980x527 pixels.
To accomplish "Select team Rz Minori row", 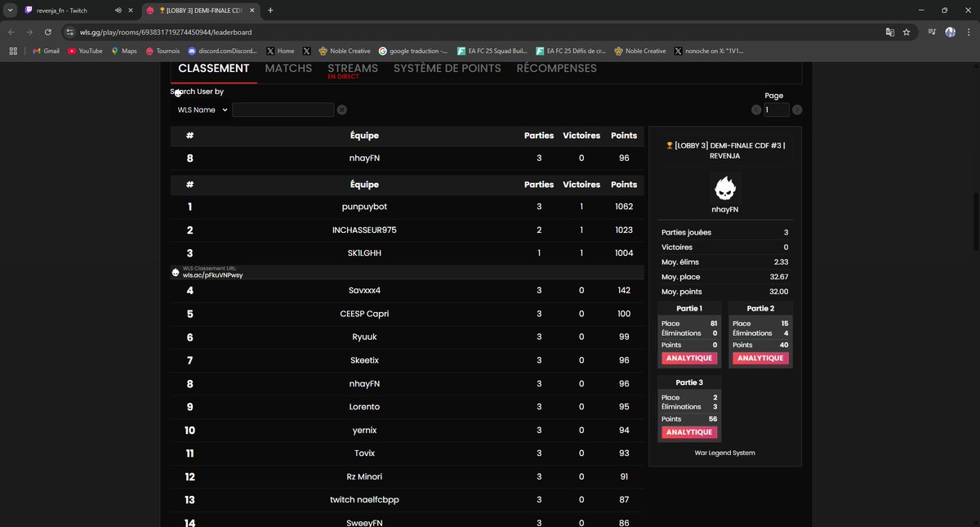I will click(406, 476).
